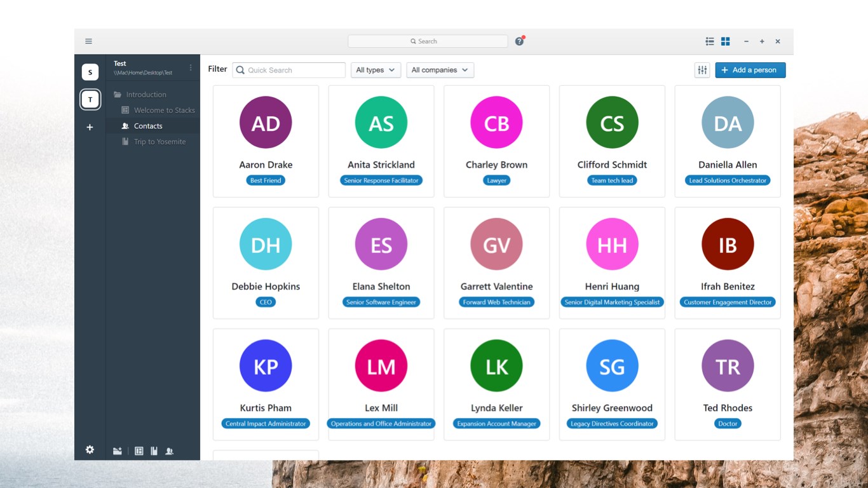The image size is (868, 488).
Task: Click the Customer Engagement Director tag
Action: coord(728,302)
